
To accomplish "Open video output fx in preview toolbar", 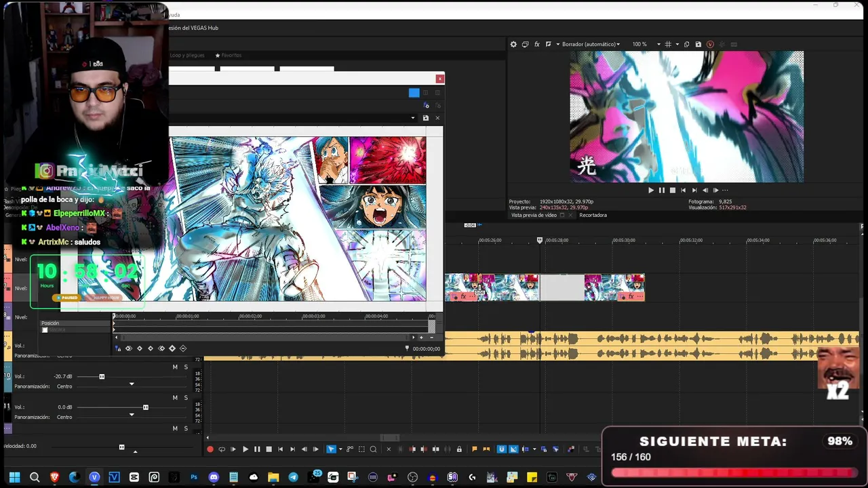I will (x=536, y=44).
